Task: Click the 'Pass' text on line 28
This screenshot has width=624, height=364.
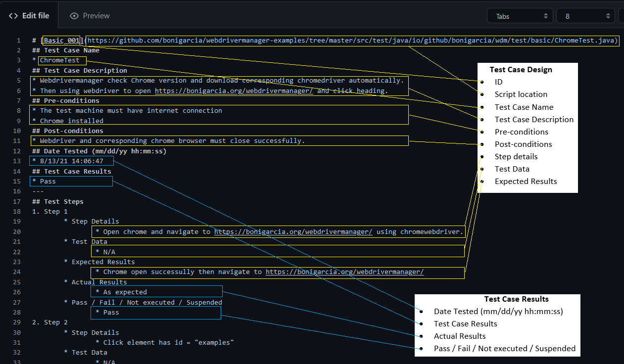Action: pos(111,312)
